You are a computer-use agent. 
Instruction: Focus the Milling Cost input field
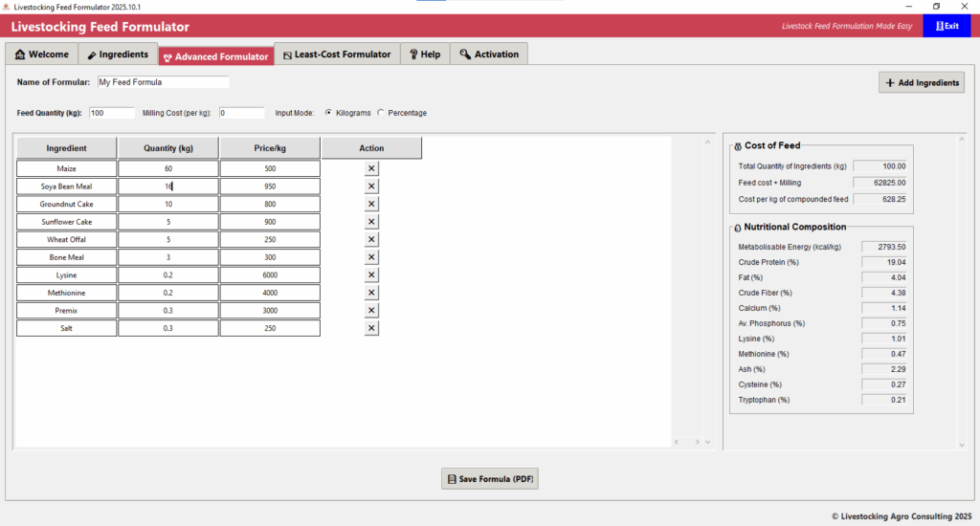coord(241,113)
